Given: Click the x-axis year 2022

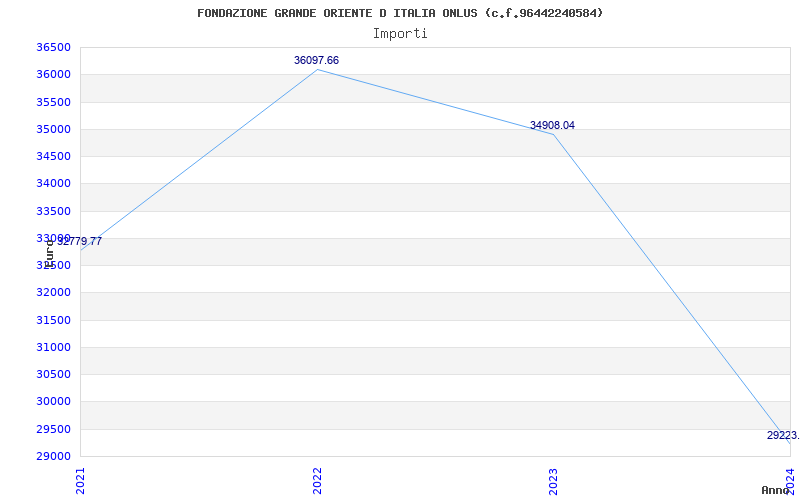Looking at the screenshot, I should (x=317, y=481).
